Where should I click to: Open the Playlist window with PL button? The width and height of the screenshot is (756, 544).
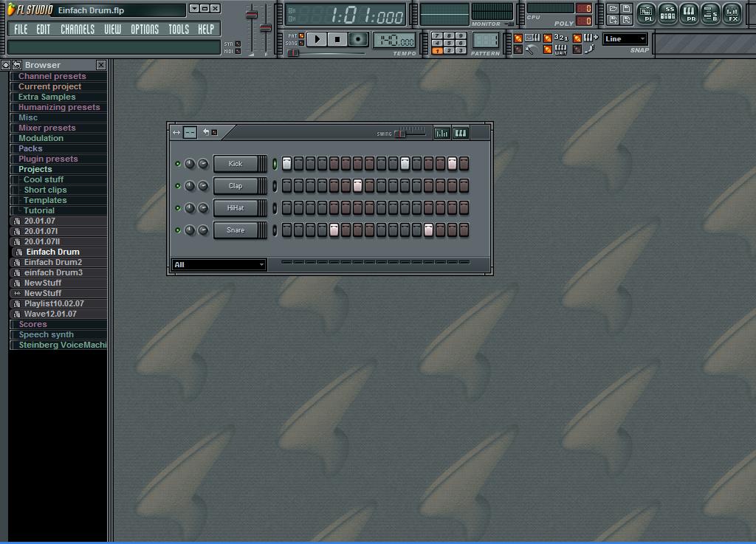point(646,13)
